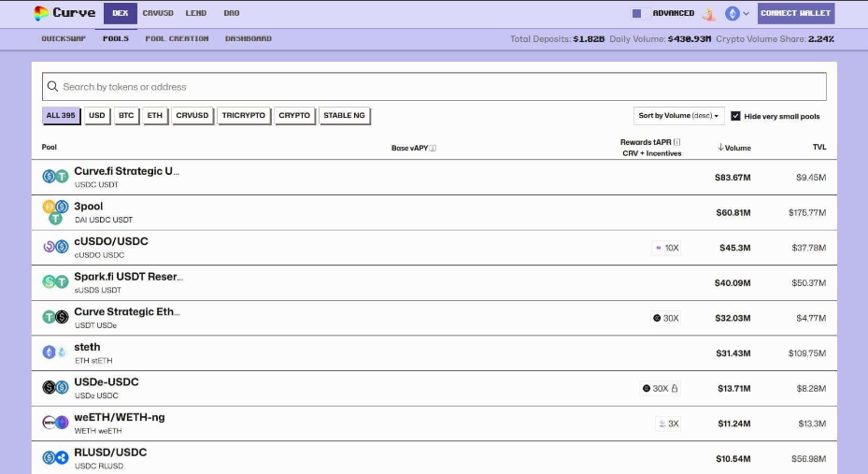Open the RLUSD/USDC pool link

coord(110,452)
